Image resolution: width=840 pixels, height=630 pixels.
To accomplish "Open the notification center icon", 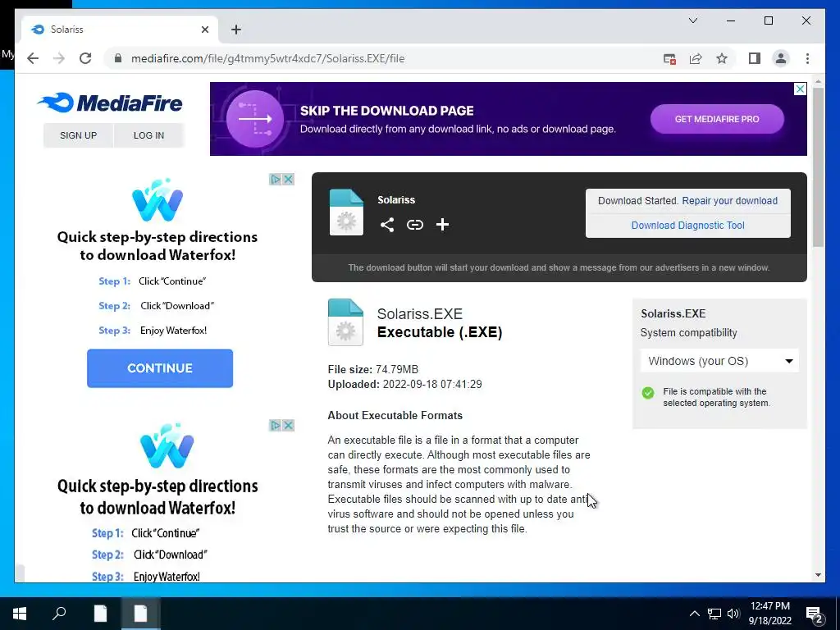I will [815, 615].
